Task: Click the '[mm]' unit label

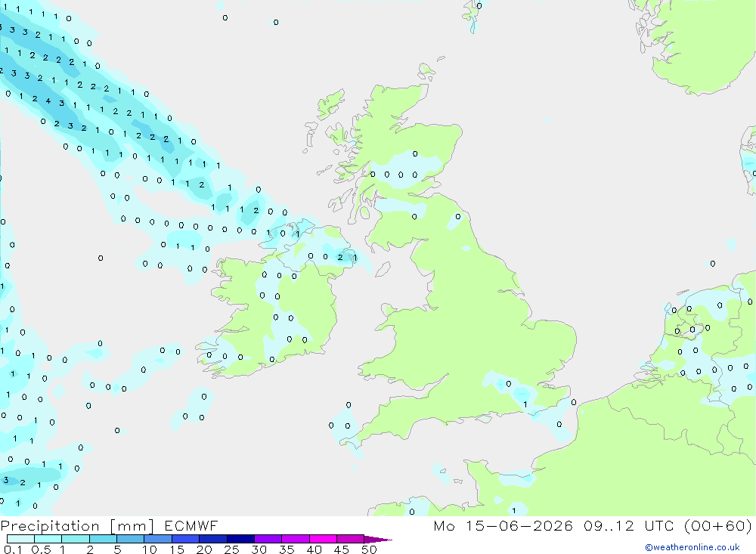Action: (x=132, y=526)
